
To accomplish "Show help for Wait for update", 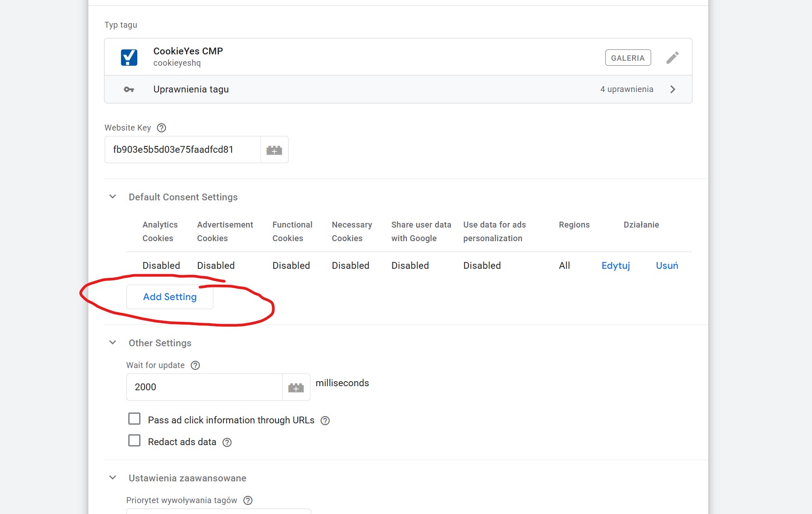I will pyautogui.click(x=195, y=365).
